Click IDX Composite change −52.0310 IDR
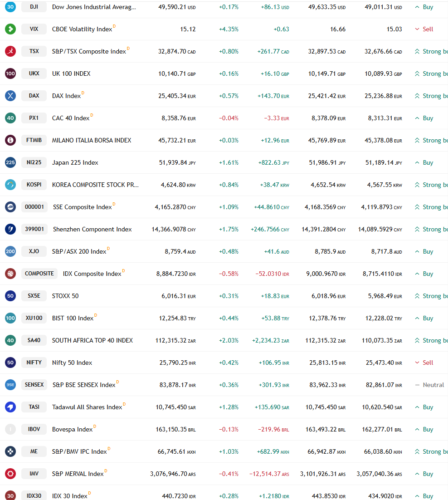The height and width of the screenshot is (500, 448). 273,274
